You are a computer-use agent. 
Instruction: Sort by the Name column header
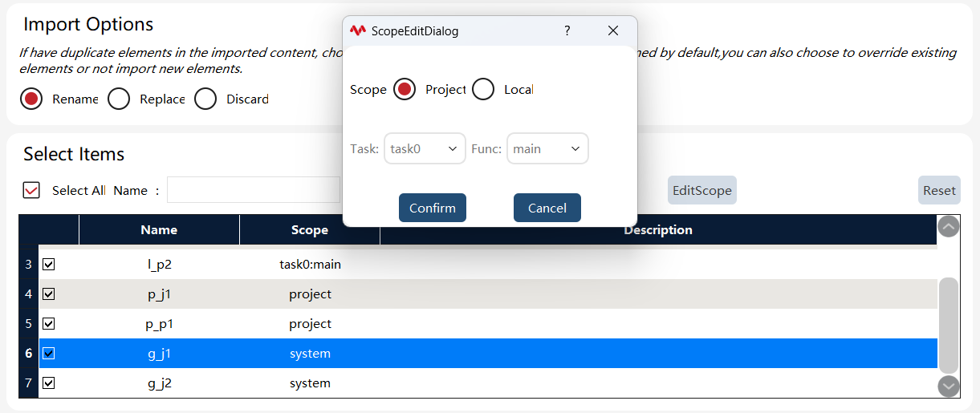[159, 229]
